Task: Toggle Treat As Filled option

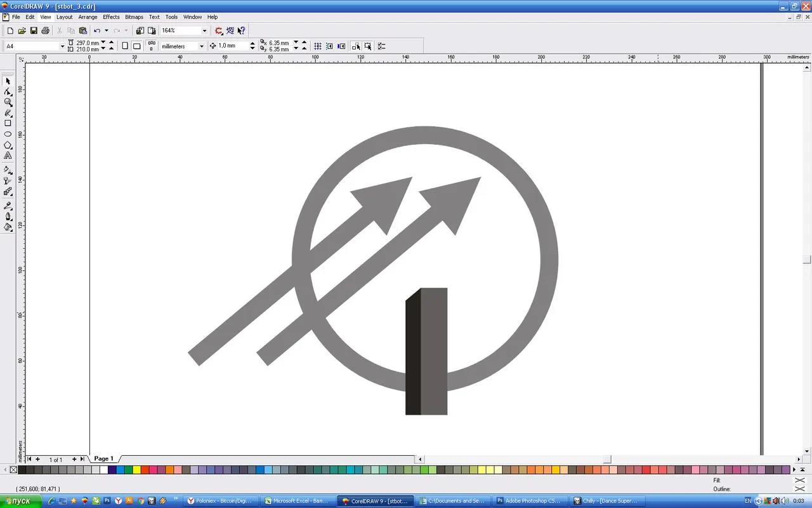Action: click(x=367, y=46)
